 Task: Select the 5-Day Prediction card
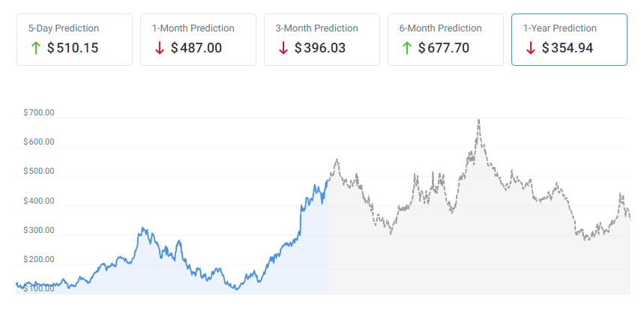point(74,39)
